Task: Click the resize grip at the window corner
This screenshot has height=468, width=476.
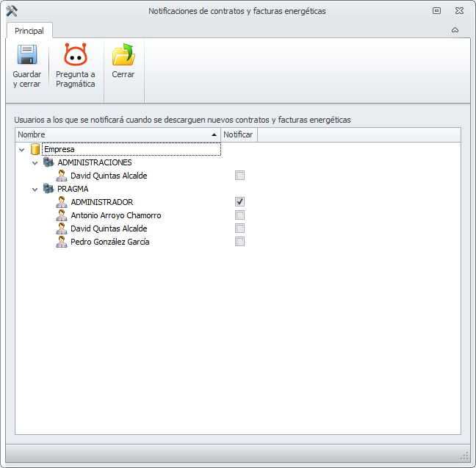Action: coord(464,456)
